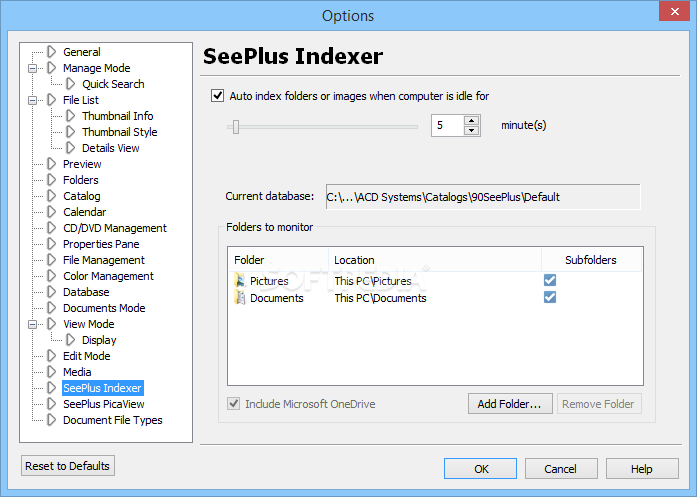Open Document File Types settings

click(113, 420)
